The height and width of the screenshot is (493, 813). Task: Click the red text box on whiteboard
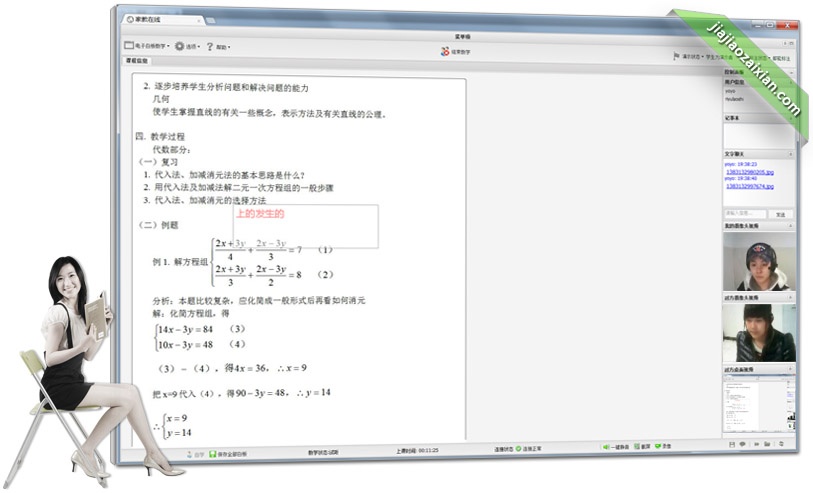click(305, 226)
